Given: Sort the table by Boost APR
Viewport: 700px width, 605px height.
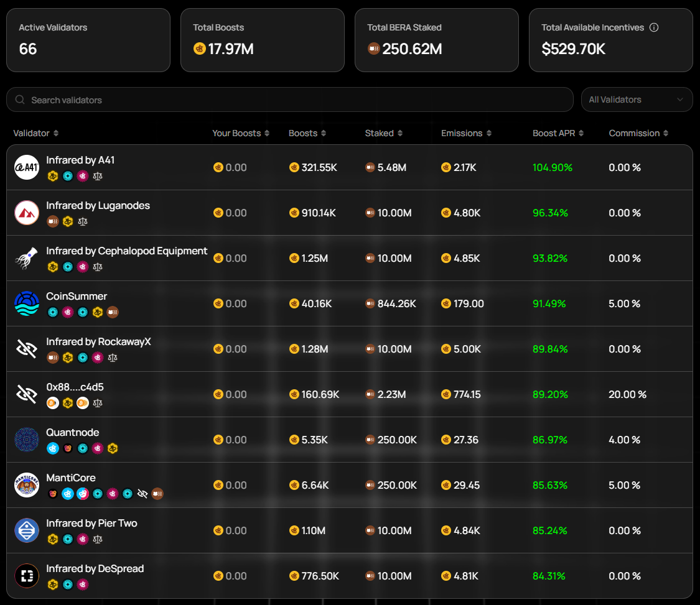Looking at the screenshot, I should point(559,133).
